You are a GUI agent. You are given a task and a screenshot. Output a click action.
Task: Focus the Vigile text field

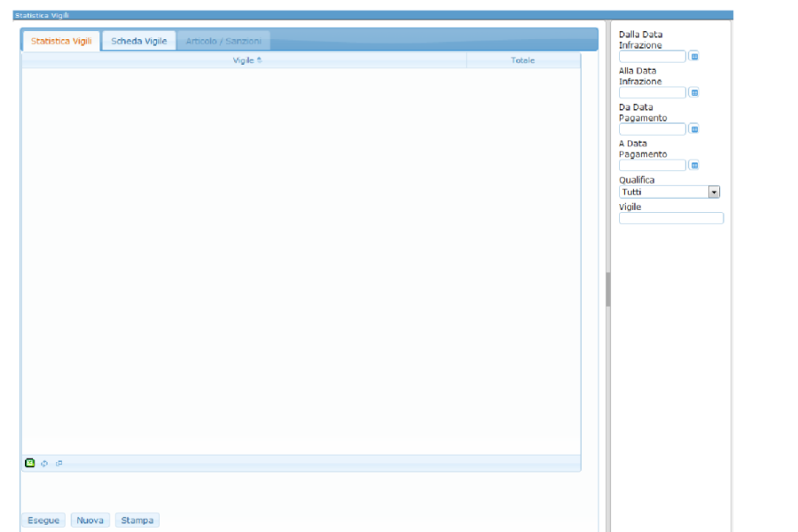(670, 218)
